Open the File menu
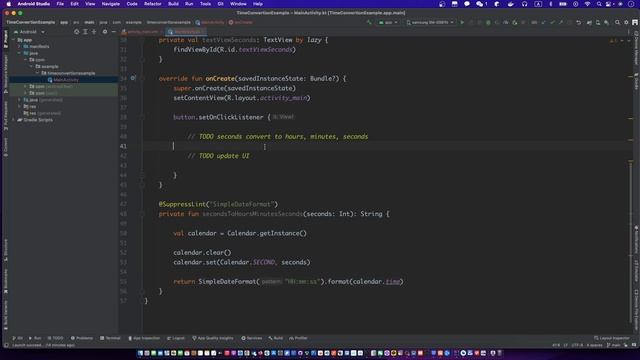 60,4
